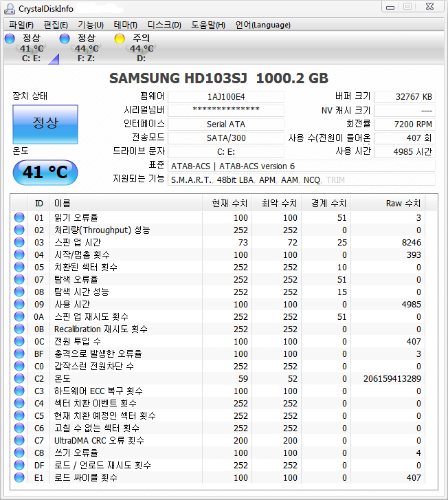Click the 현재 수치 column header
448x500 pixels.
point(227,204)
